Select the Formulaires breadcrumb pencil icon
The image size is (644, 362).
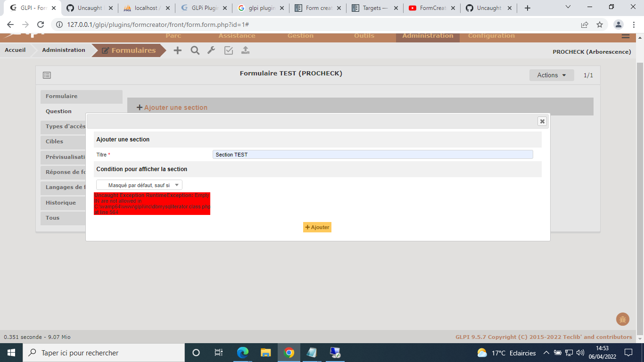point(104,49)
